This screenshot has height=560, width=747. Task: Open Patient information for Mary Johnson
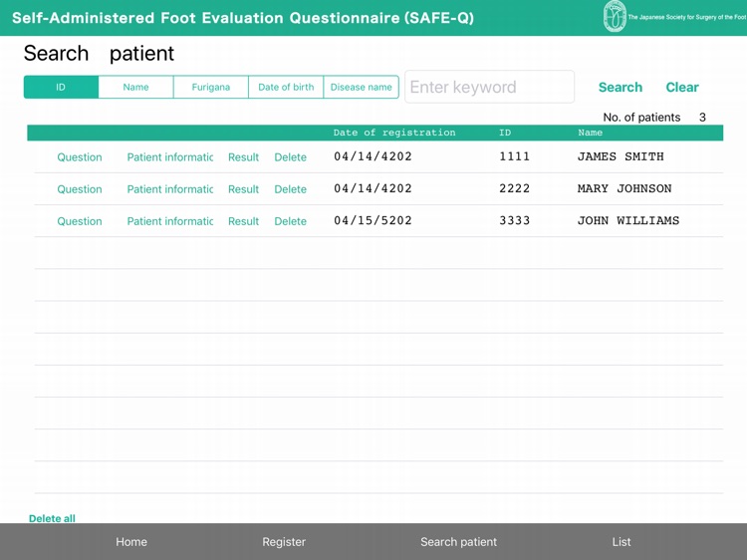[170, 189]
